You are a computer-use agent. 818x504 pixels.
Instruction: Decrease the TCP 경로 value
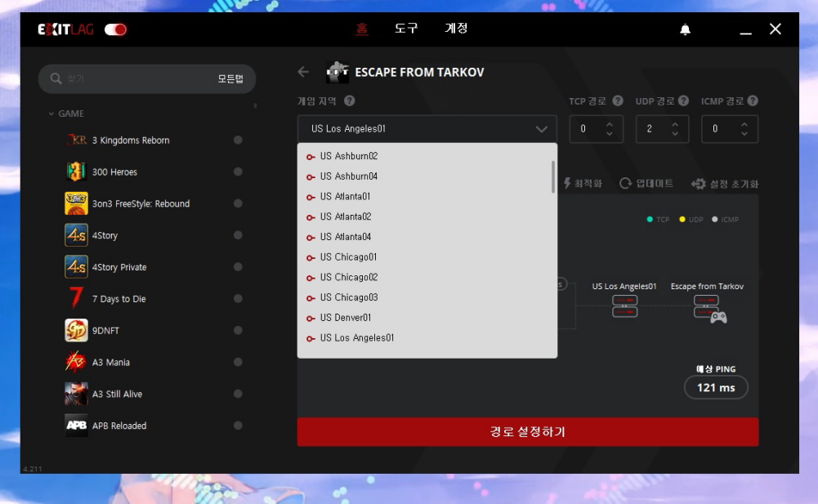pyautogui.click(x=610, y=134)
